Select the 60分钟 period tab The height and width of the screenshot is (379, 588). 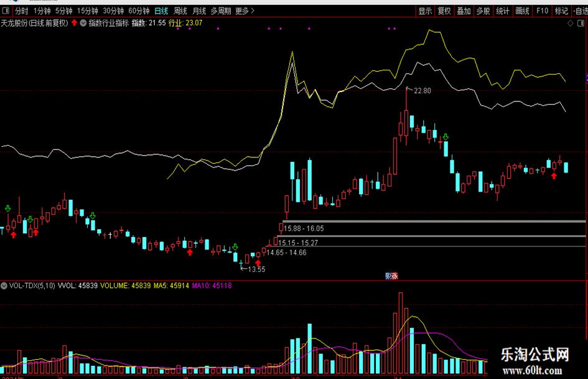[x=139, y=11]
